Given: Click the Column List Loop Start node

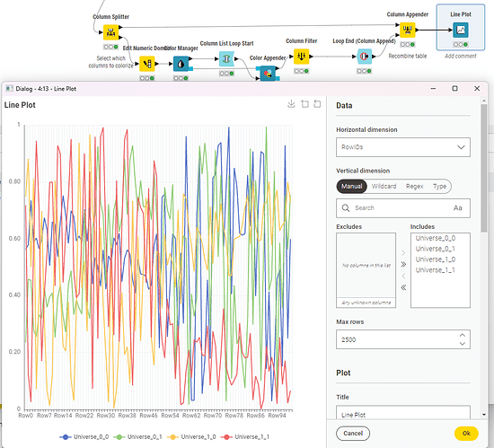Looking at the screenshot, I should (x=226, y=59).
